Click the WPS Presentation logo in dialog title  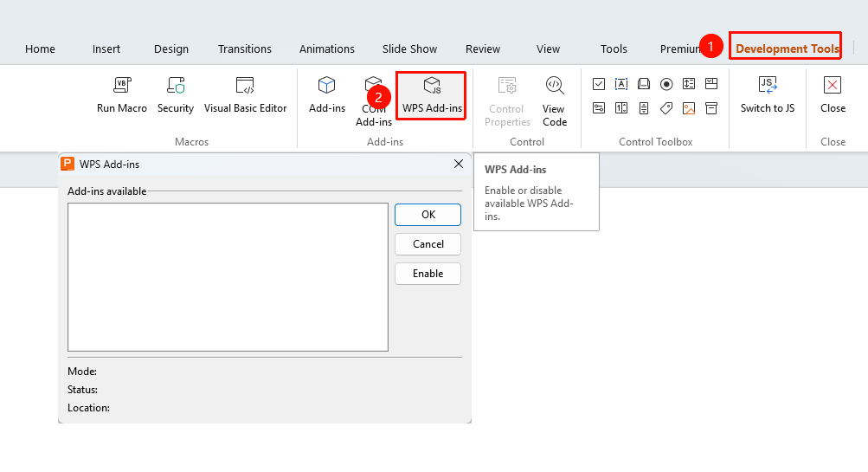68,164
